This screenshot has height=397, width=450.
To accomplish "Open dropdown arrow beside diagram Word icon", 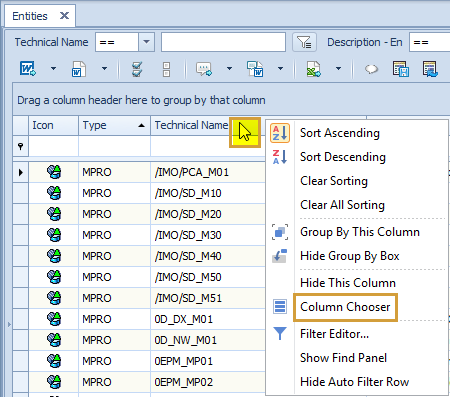I will 280,69.
